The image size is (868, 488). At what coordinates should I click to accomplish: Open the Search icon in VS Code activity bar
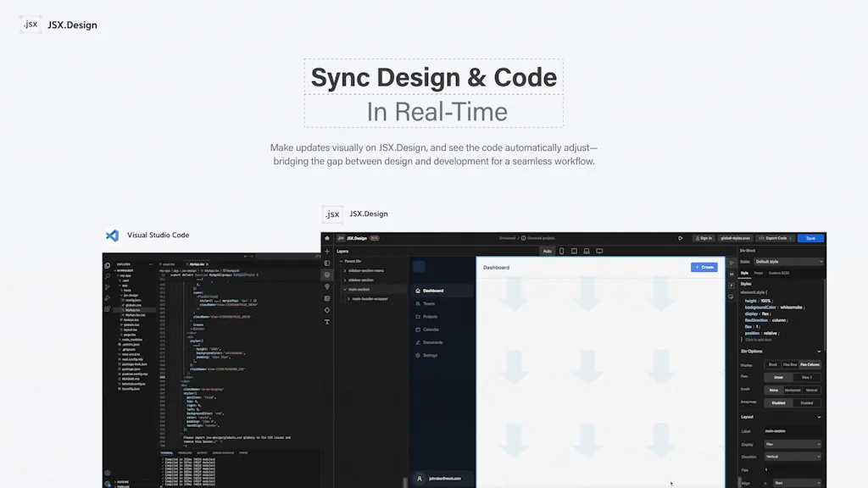click(x=108, y=276)
